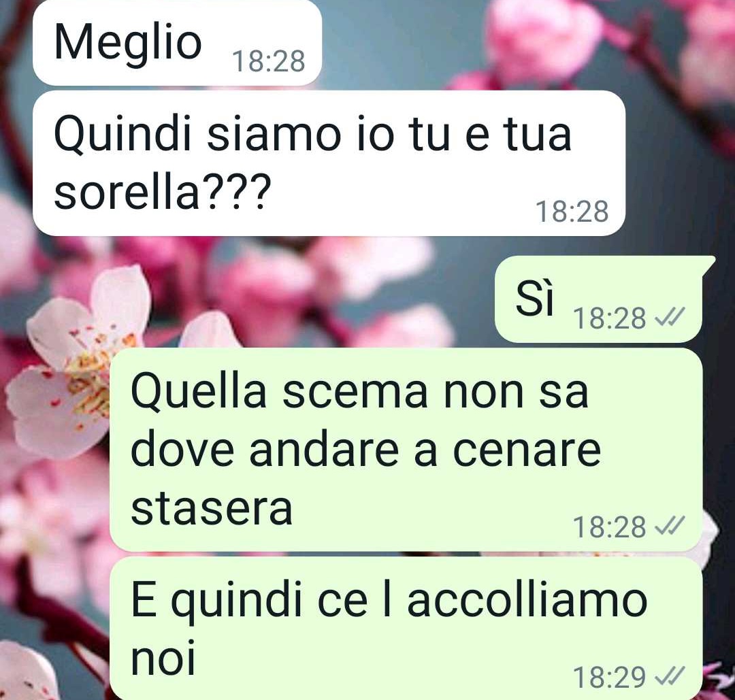This screenshot has height=700, width=735.
Task: Select the "Quella scema non sa" message
Action: (x=406, y=450)
